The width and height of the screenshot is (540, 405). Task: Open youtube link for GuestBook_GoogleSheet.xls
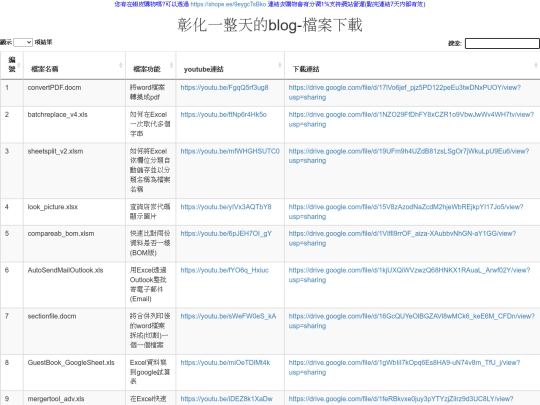click(x=225, y=363)
